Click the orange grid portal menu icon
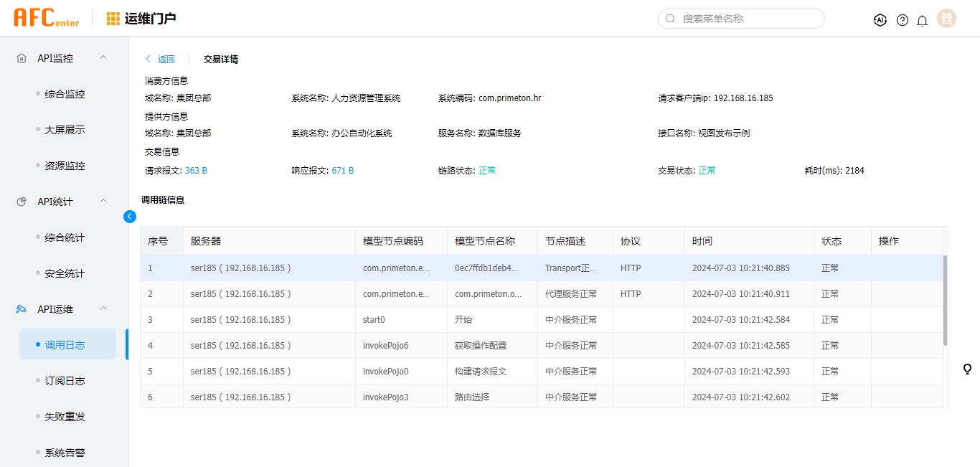This screenshot has width=980, height=467. pyautogui.click(x=113, y=19)
